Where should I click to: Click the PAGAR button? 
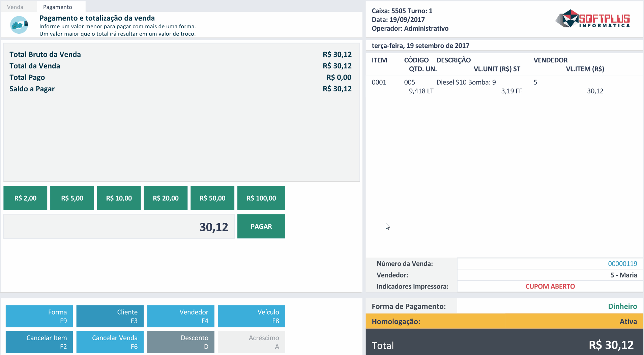(x=261, y=226)
